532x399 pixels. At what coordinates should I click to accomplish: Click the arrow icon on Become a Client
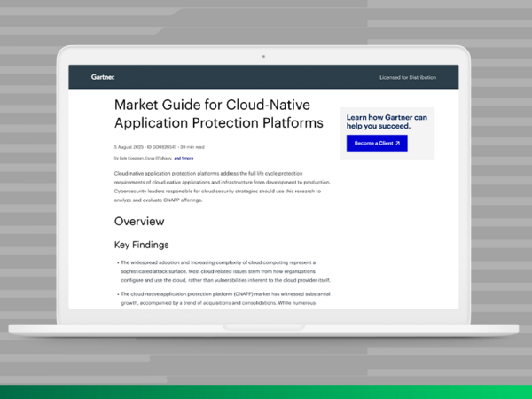pyautogui.click(x=397, y=143)
